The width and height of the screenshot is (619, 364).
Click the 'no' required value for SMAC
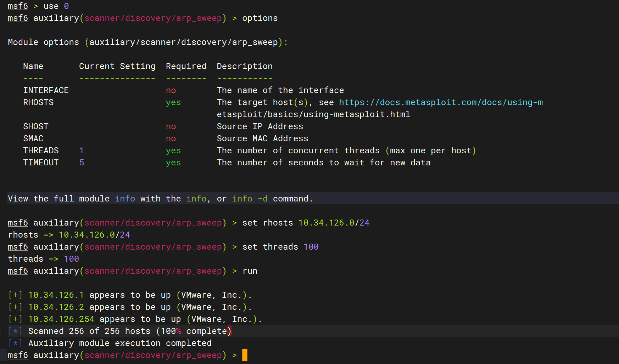171,138
